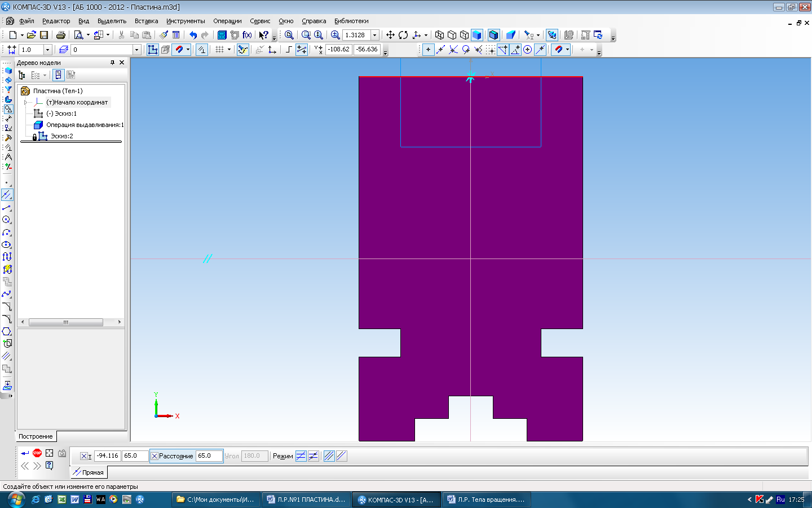Click the Расстояние value input field
This screenshot has width=812, height=508.
(209, 456)
